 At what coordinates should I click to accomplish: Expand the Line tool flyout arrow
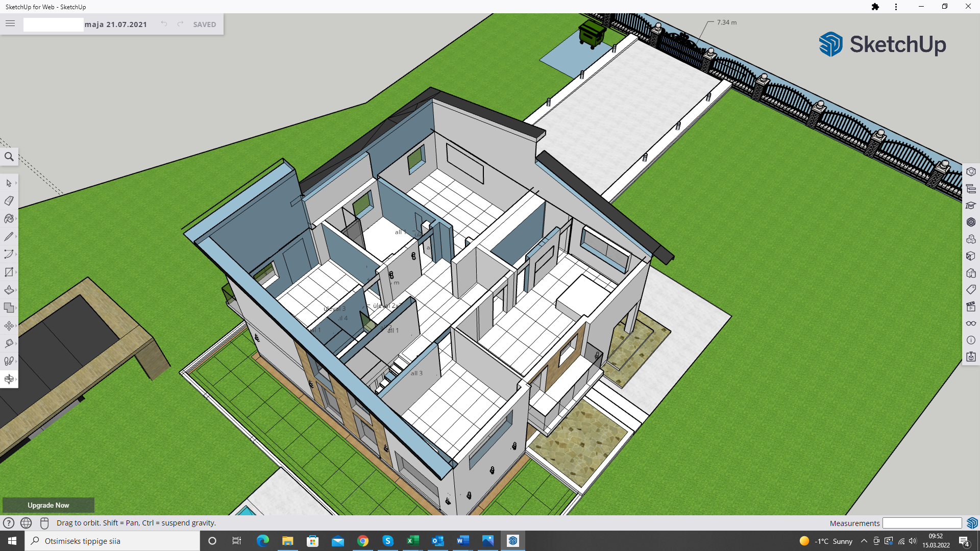pos(16,237)
